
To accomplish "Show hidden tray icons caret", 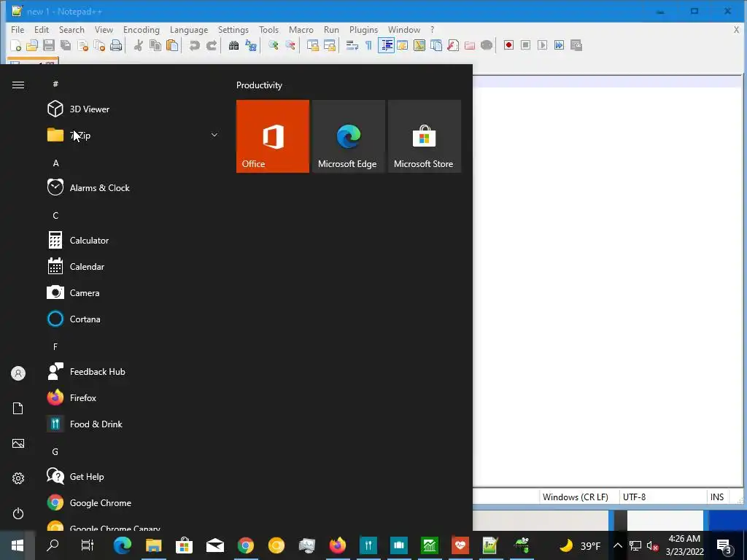I will pos(617,545).
